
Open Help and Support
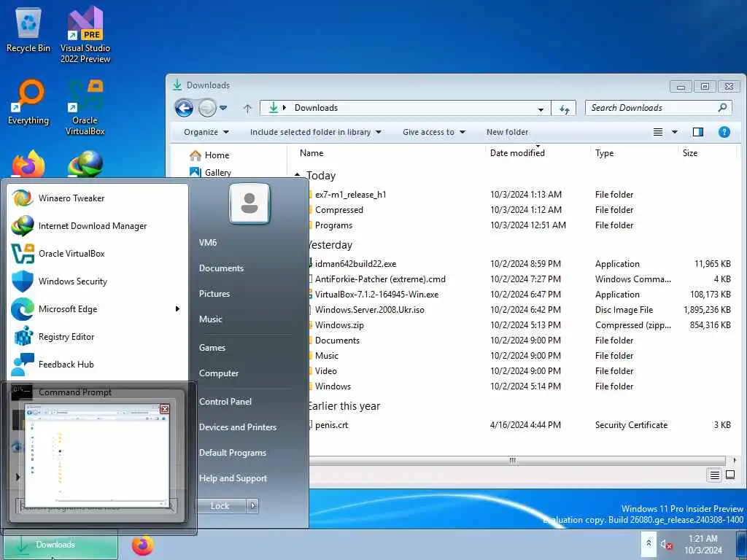[233, 478]
